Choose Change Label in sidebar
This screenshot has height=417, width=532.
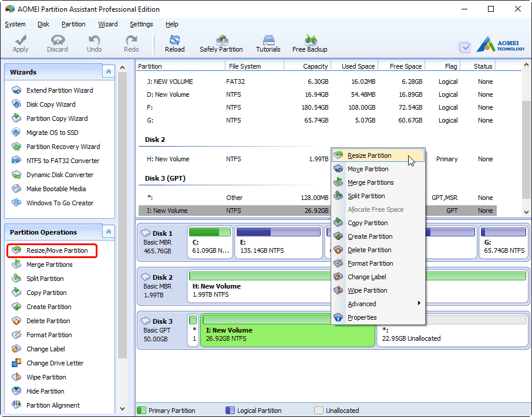[38, 349]
